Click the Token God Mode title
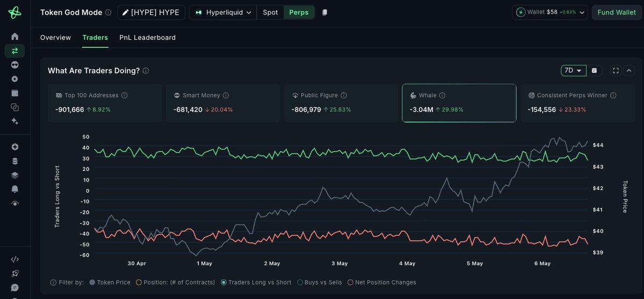This screenshot has height=299, width=644. tap(71, 12)
